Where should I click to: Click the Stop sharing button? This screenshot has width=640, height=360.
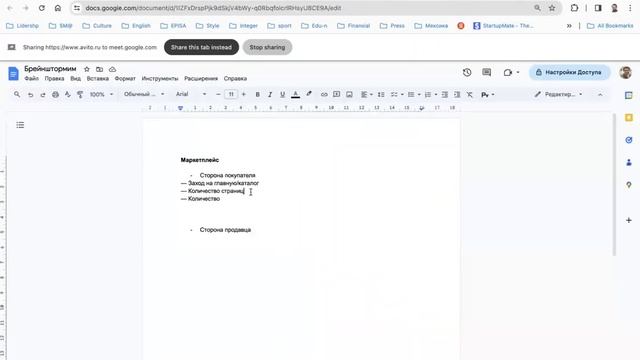click(267, 47)
